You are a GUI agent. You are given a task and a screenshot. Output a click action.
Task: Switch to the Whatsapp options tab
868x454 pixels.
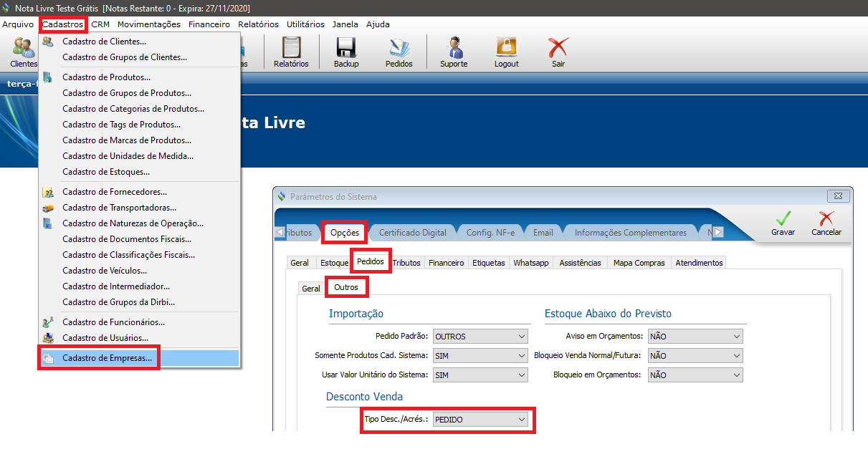click(531, 263)
